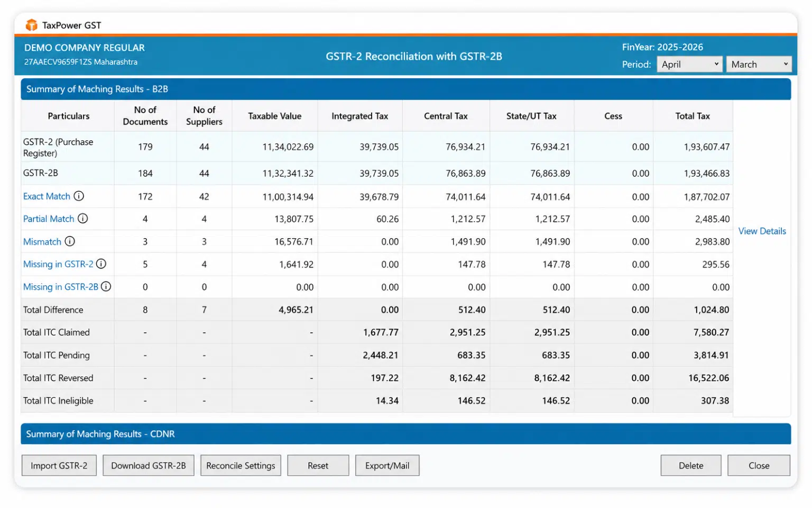Open the Partial Match link
This screenshot has width=812, height=508.
pyautogui.click(x=49, y=219)
